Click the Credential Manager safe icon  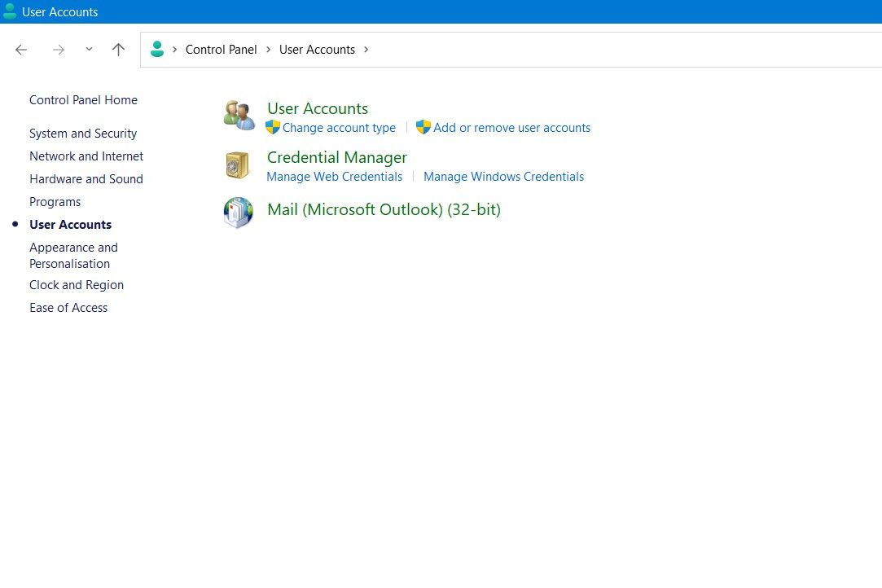point(237,165)
